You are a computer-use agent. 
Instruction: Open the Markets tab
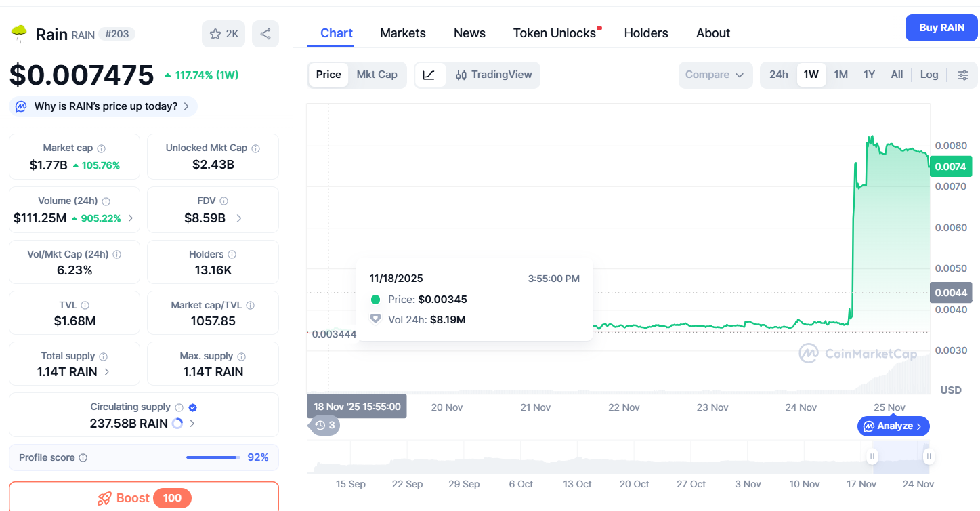coord(403,33)
